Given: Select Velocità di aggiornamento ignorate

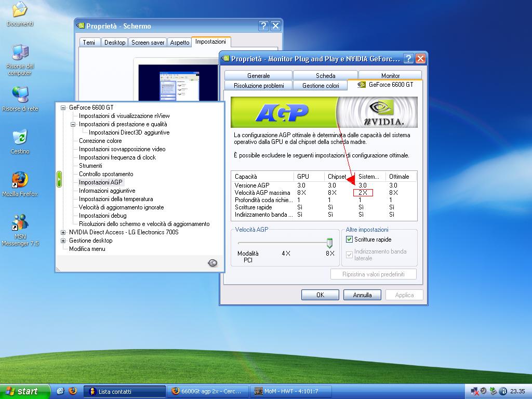Looking at the screenshot, I should pyautogui.click(x=121, y=207).
